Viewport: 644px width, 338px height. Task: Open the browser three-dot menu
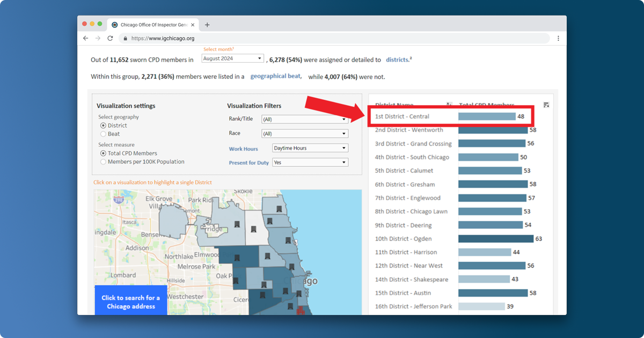558,39
